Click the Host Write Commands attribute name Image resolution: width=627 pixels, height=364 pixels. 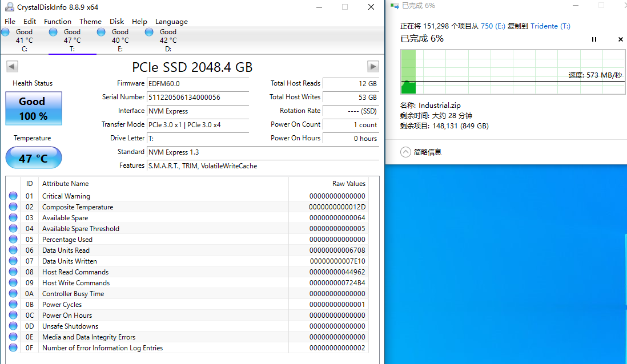click(x=76, y=282)
